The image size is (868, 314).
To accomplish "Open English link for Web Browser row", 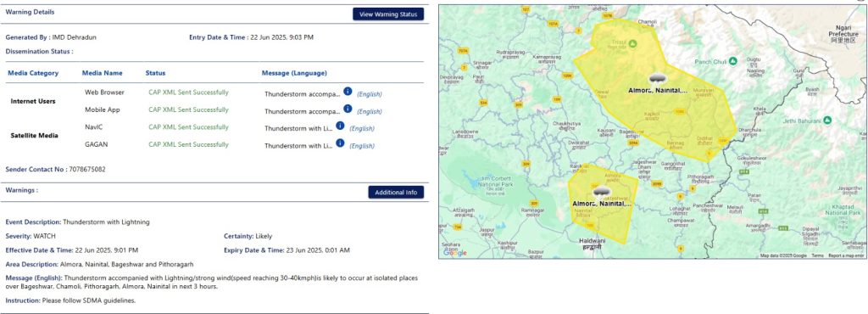I will 370,94.
